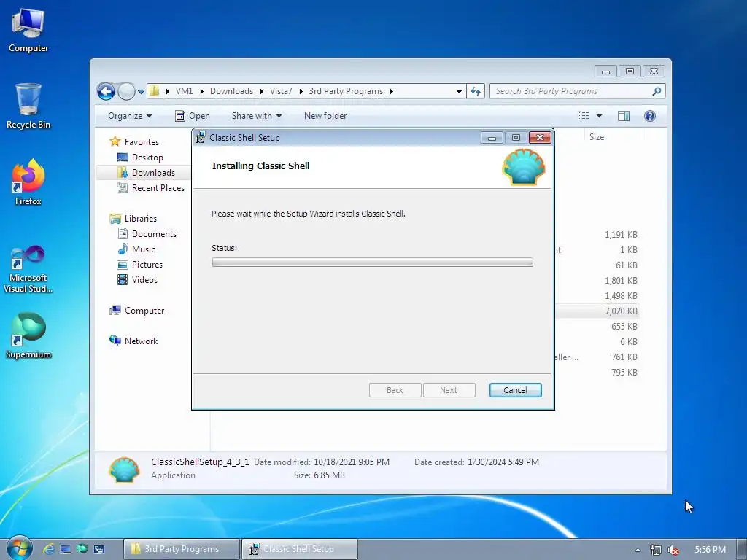Image resolution: width=747 pixels, height=560 pixels.
Task: Click the installation progress bar
Action: 373,262
